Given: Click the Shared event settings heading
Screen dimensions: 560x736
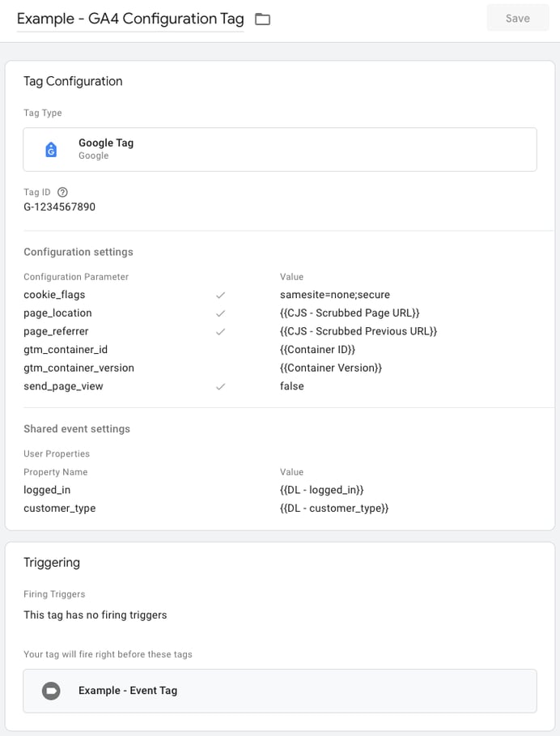Looking at the screenshot, I should pyautogui.click(x=77, y=429).
